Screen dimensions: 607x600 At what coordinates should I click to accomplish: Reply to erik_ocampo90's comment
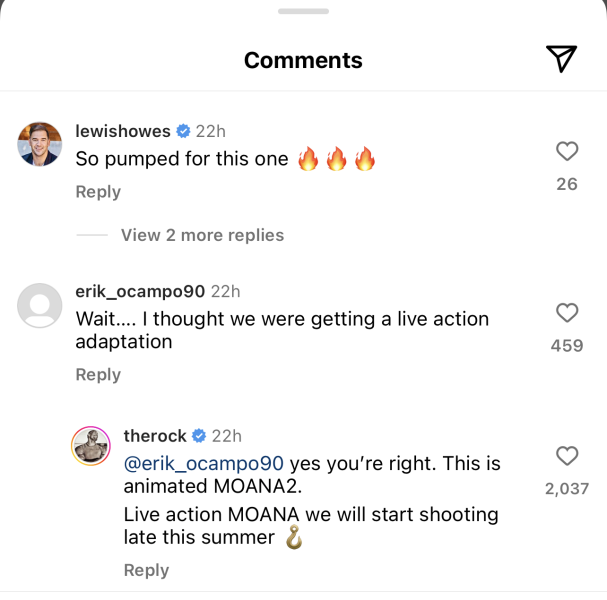[x=98, y=374]
